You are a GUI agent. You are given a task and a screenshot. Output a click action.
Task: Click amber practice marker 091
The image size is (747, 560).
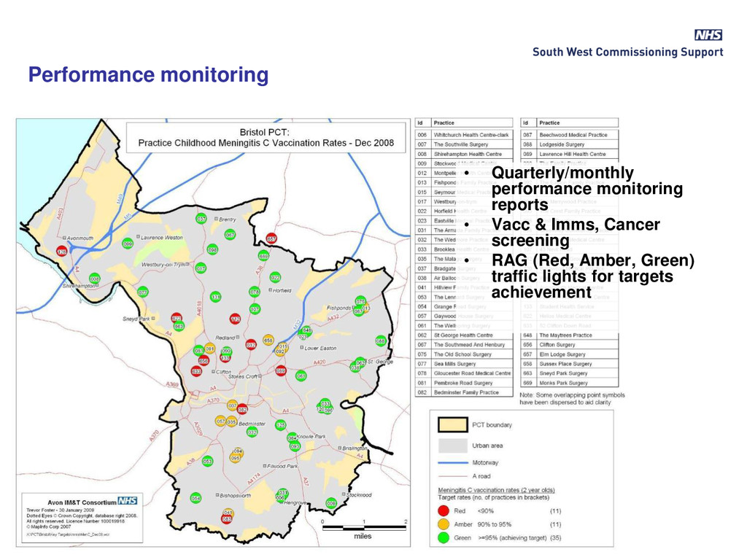click(x=209, y=349)
